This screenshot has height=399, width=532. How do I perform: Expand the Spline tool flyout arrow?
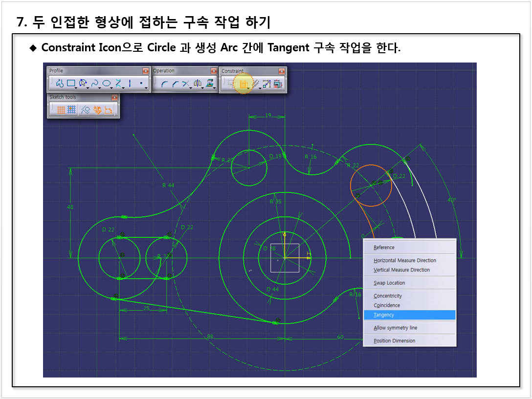click(x=100, y=88)
